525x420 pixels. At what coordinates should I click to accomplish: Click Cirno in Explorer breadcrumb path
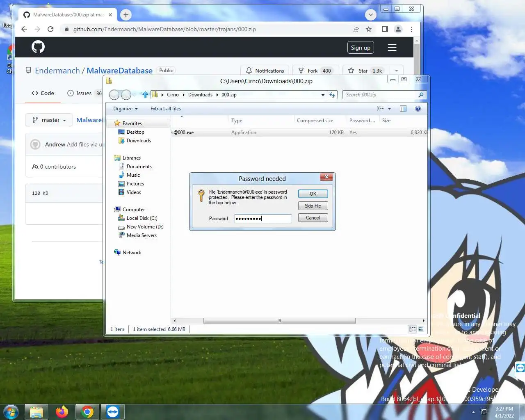pos(173,95)
